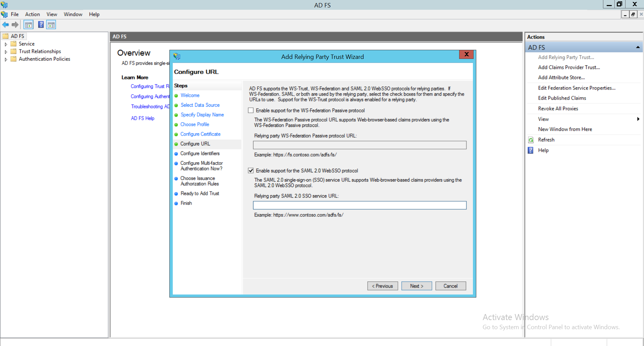The height and width of the screenshot is (346, 644).
Task: Click the Forward navigation arrow
Action: [x=15, y=25]
